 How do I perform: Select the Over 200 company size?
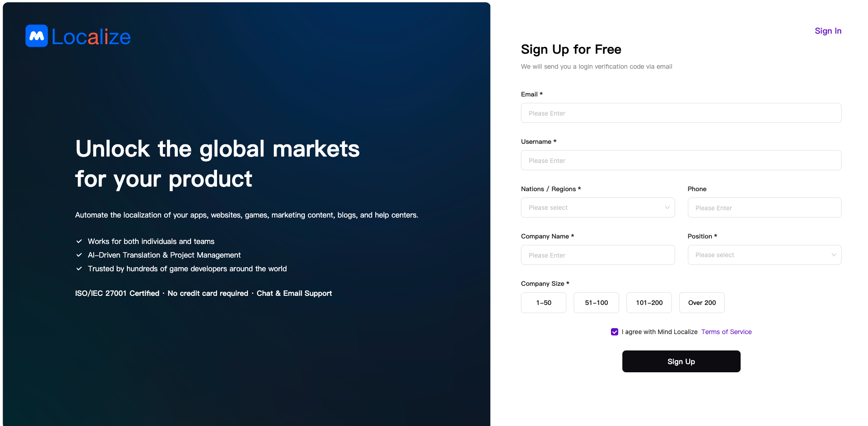pyautogui.click(x=702, y=303)
